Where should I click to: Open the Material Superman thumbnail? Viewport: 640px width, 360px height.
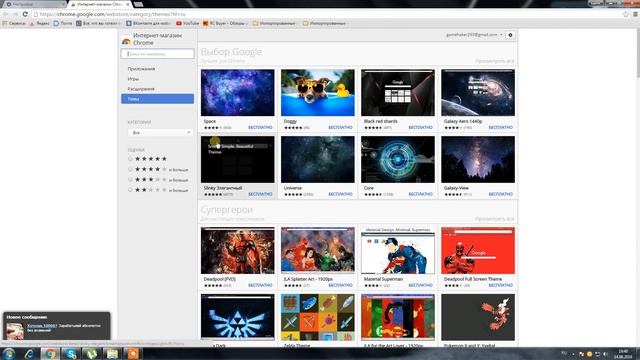coord(398,251)
